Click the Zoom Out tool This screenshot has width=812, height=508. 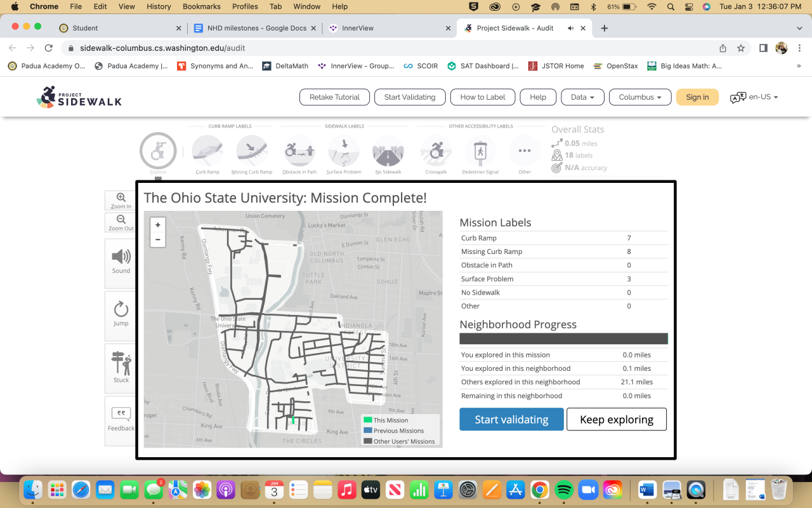121,223
